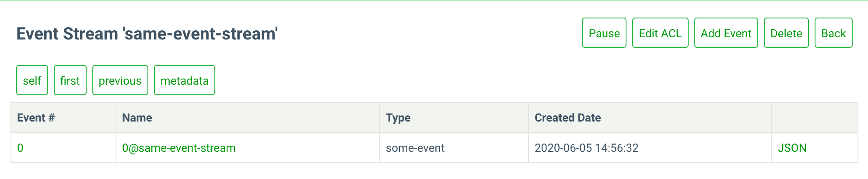The width and height of the screenshot is (868, 179).
Task: Click the Add Event button
Action: pyautogui.click(x=726, y=33)
